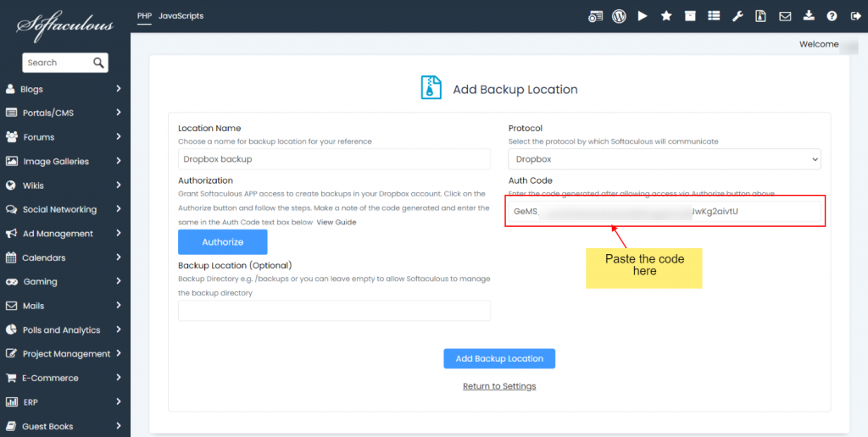
Task: Expand the Blogs category chevron
Action: [x=119, y=89]
